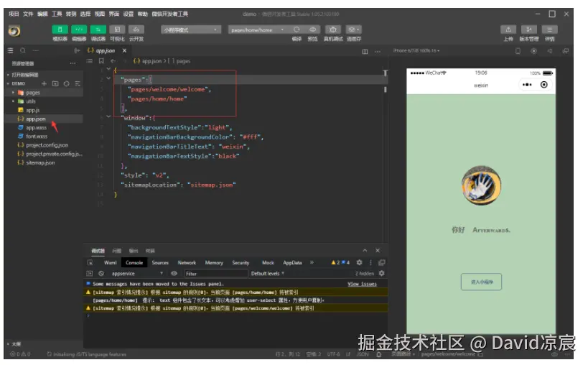Click new folder icon in DEMO header
Viewport: 588px width, 365px height.
click(55, 83)
